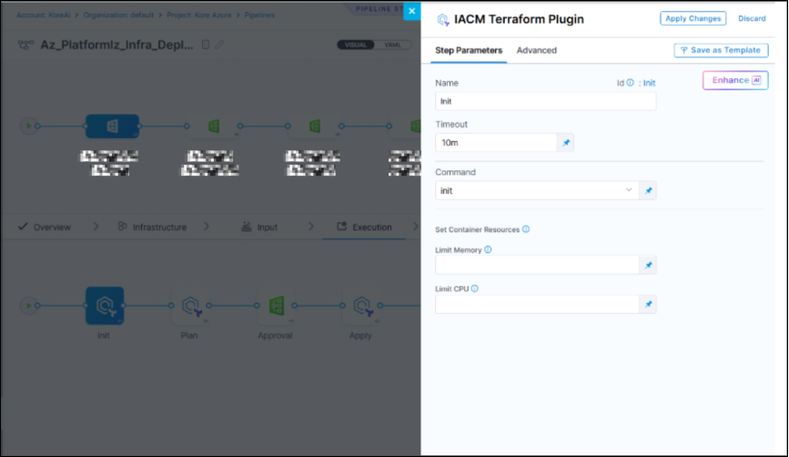Screen dimensions: 789x457
Task: Close the IACM Terraform Plugin panel
Action: 412,11
